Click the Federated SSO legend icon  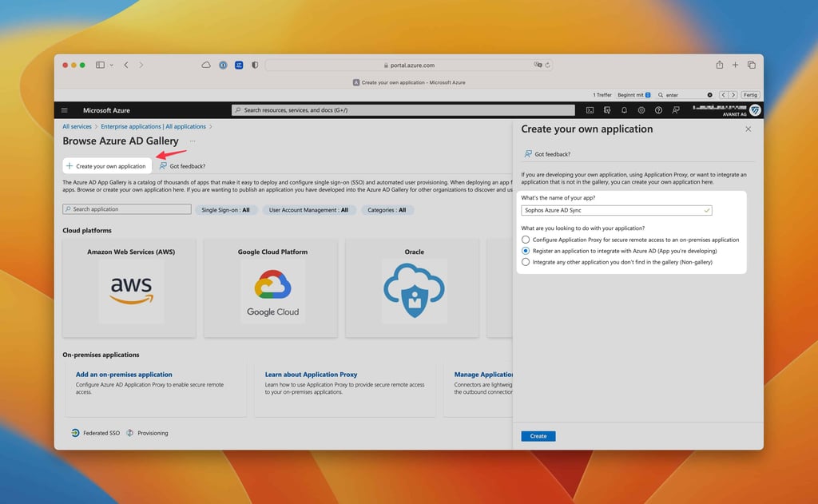click(x=75, y=433)
